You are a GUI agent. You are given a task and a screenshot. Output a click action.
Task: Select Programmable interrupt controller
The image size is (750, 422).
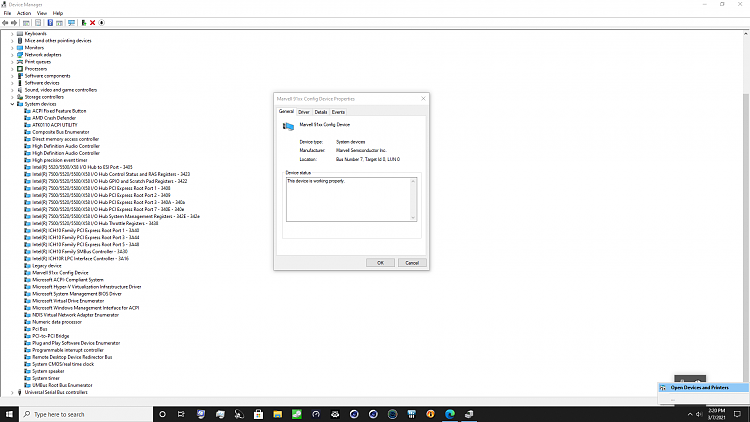(68, 350)
